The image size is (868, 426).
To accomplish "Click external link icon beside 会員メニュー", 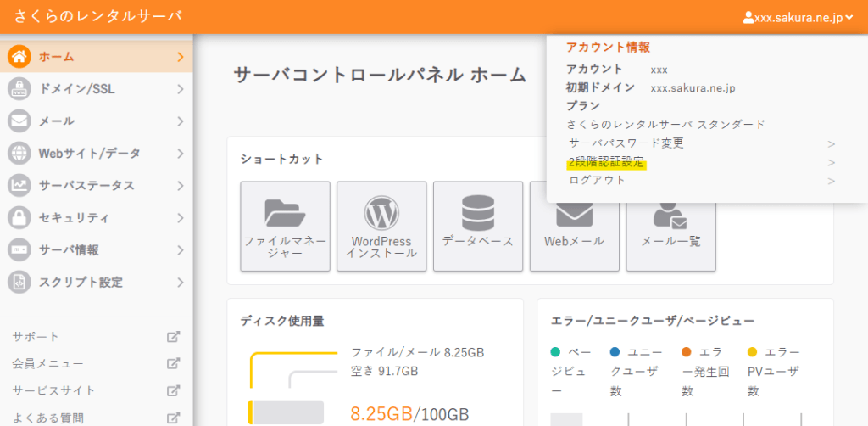I will pos(174,363).
